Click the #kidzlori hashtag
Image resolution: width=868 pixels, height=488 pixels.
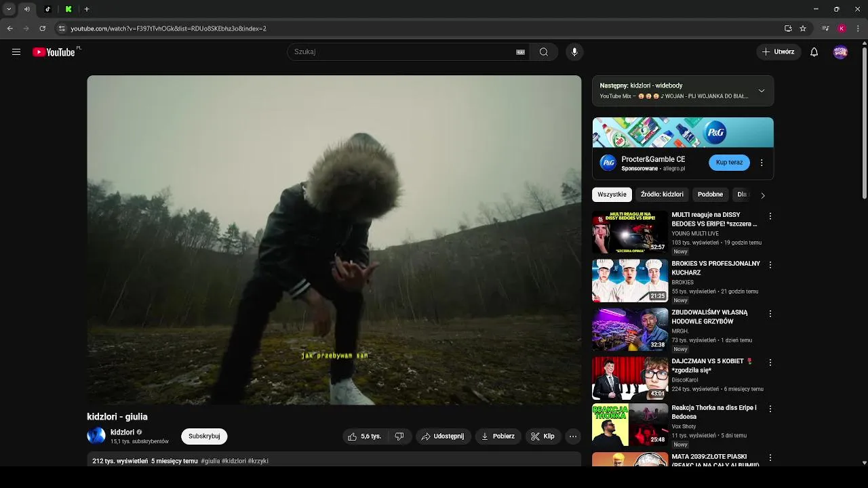tap(233, 461)
